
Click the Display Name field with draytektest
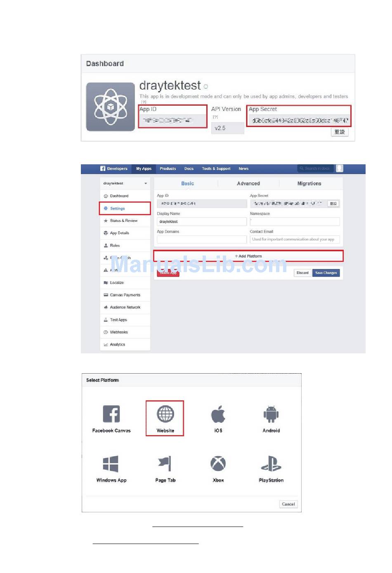tap(202, 222)
